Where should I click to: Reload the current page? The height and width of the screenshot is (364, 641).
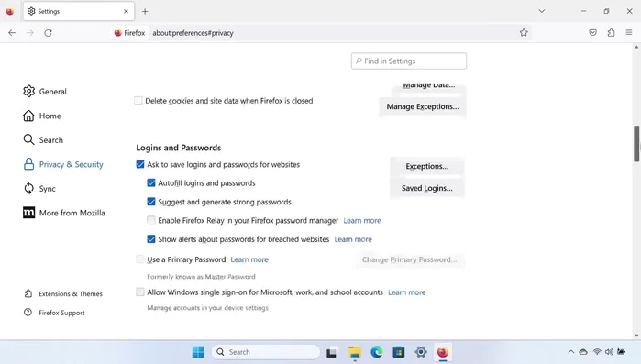tap(48, 33)
